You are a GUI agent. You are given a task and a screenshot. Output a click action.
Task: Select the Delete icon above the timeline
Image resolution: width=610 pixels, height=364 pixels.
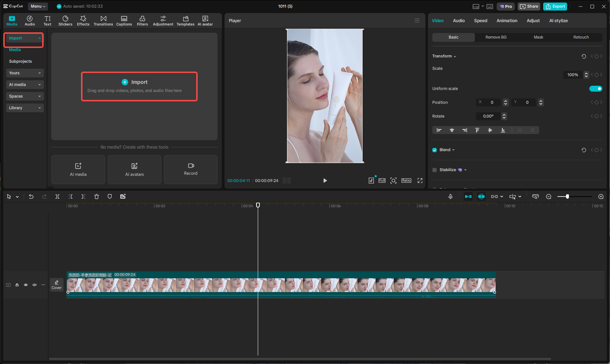[96, 196]
